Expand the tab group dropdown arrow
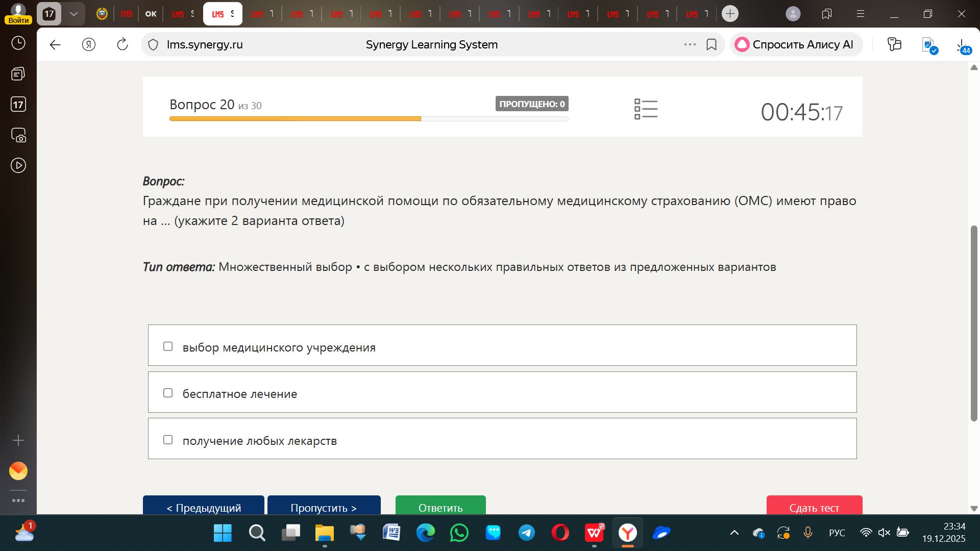 (x=74, y=14)
